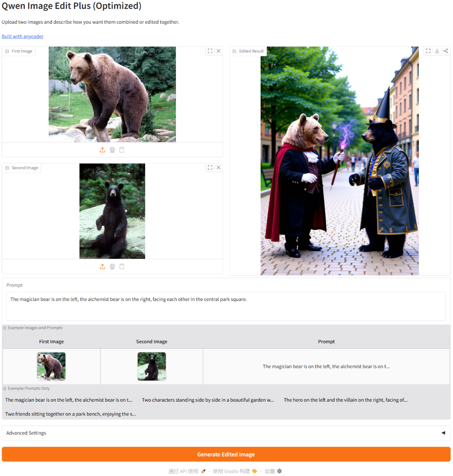Screen dimensions: 453x476
Task: Download the Edited Result image
Action: (437, 51)
